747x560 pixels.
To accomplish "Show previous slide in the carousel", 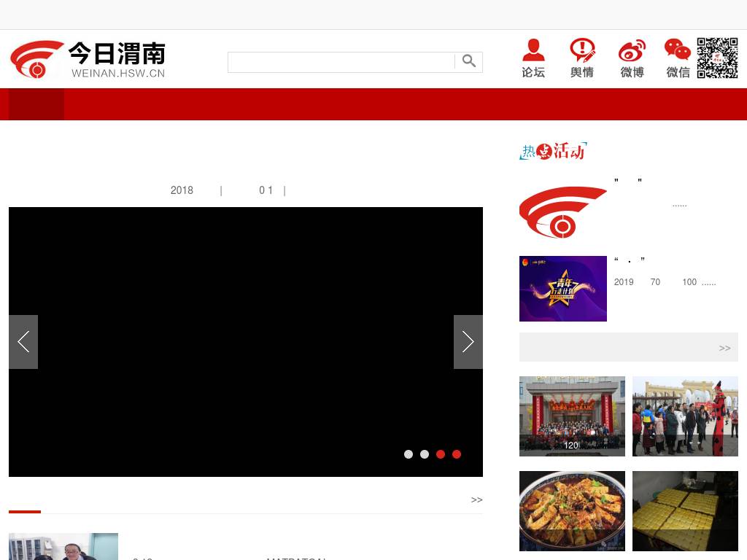I will [x=23, y=342].
